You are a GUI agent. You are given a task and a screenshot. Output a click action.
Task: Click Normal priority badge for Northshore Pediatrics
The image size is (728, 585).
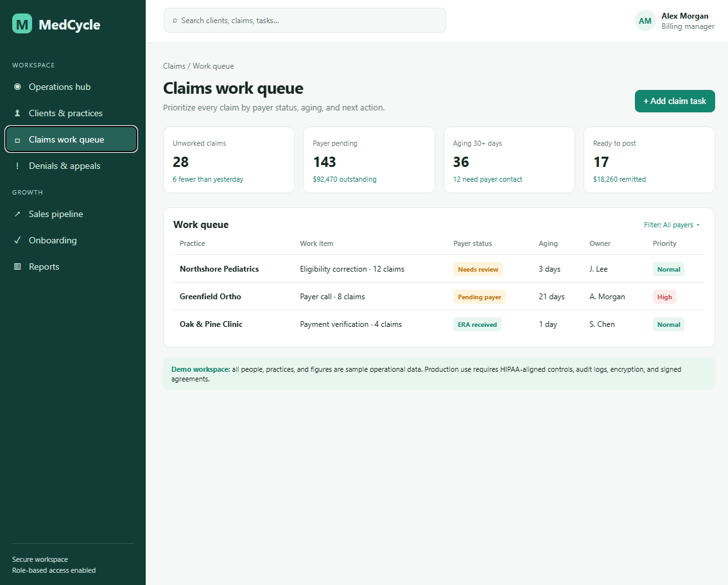coord(668,269)
